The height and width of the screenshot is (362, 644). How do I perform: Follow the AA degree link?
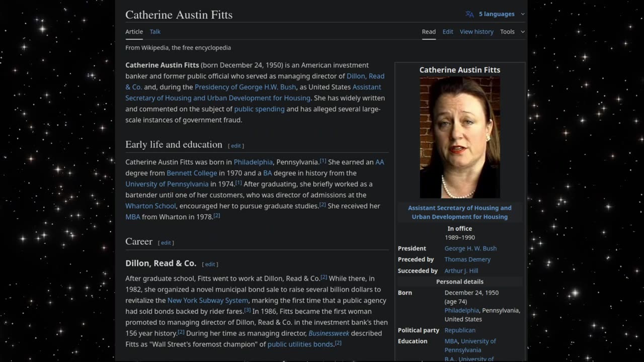379,162
